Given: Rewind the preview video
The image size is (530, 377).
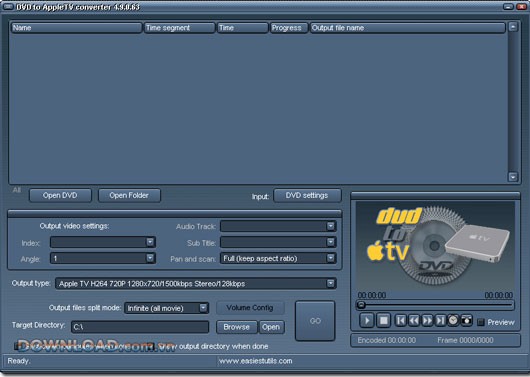Looking at the screenshot, I should (414, 320).
